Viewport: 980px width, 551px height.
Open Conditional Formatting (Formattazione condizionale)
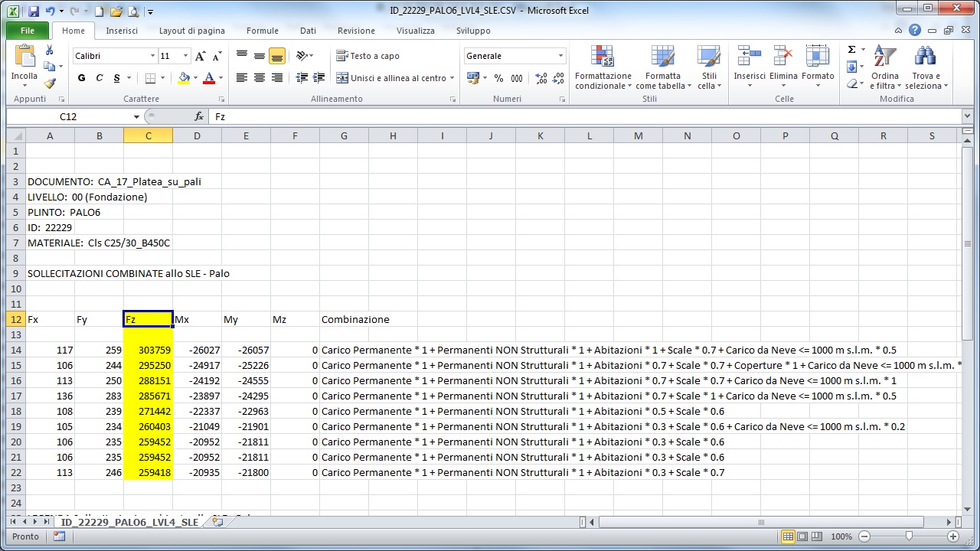[603, 67]
